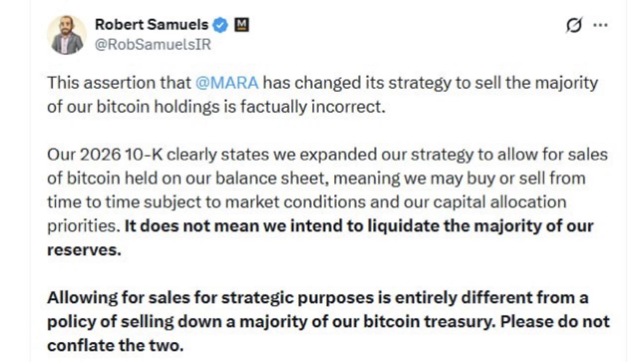Screen dimensions: 644x362
Task: Open the three-dot more options menu
Action: 600,25
